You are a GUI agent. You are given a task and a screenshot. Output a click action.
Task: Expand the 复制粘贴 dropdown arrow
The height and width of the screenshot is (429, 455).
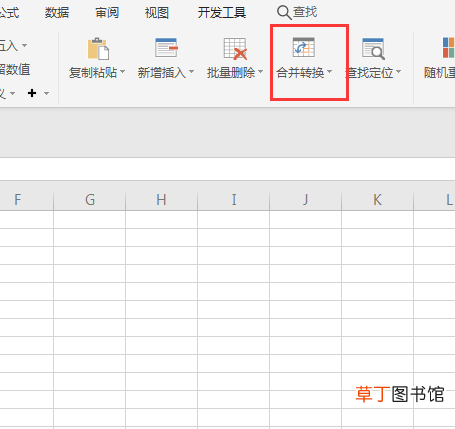122,72
